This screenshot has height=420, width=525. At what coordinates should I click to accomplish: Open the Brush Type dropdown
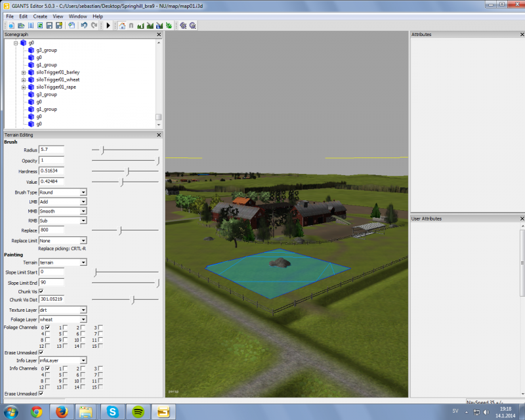tap(63, 192)
